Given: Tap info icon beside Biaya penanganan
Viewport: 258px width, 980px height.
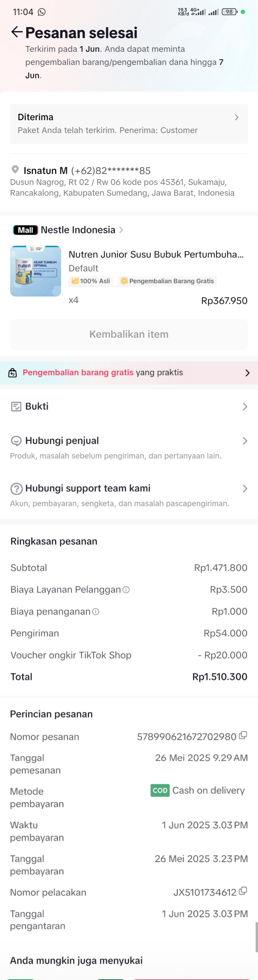Looking at the screenshot, I should pyautogui.click(x=96, y=611).
